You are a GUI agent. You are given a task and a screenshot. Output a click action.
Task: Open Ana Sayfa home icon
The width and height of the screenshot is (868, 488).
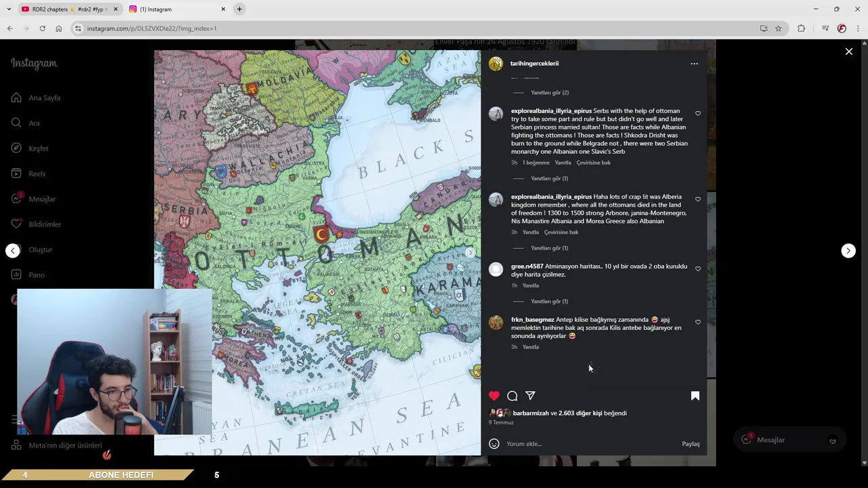point(16,98)
